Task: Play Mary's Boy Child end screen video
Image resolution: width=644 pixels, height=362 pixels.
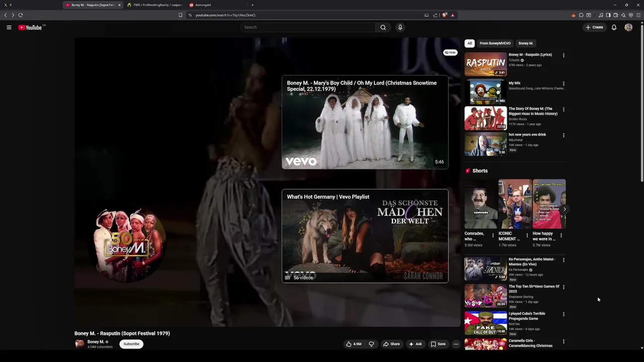Action: (365, 122)
